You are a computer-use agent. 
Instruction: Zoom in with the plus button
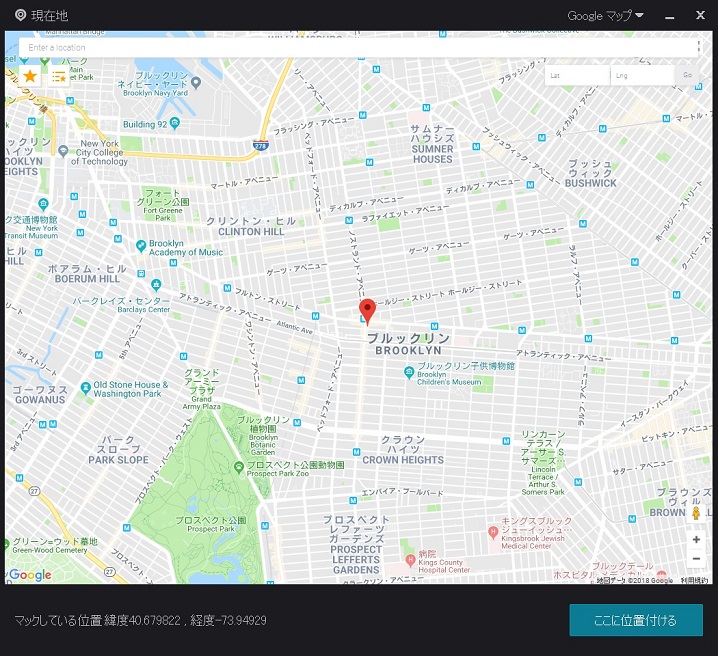[696, 539]
